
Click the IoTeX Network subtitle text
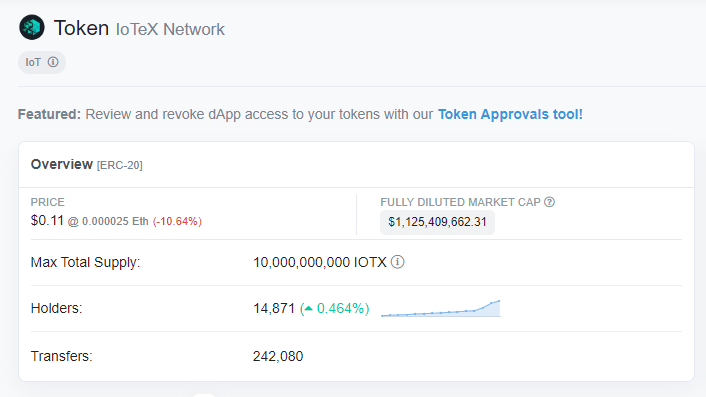click(170, 30)
